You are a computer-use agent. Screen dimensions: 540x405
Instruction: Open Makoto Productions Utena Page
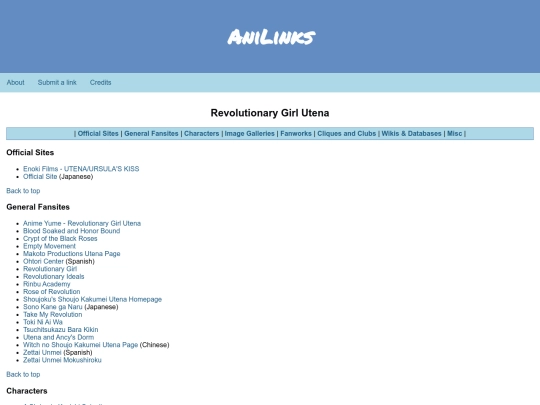coord(72,254)
